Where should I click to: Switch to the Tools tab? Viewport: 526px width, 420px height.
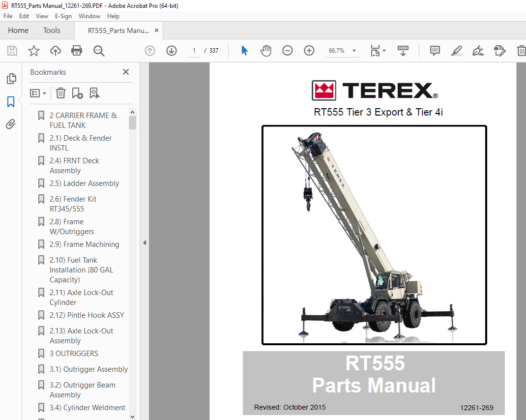[52, 30]
